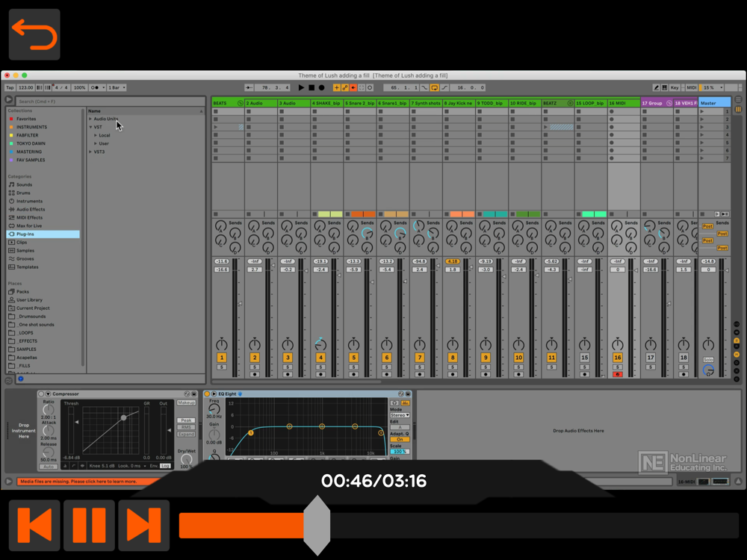Select the MASTERING collection
Viewport: 747px width, 560px height.
point(29,152)
